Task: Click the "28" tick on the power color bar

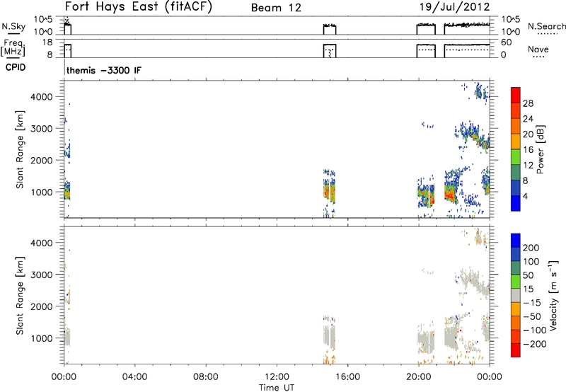Action: (528, 103)
